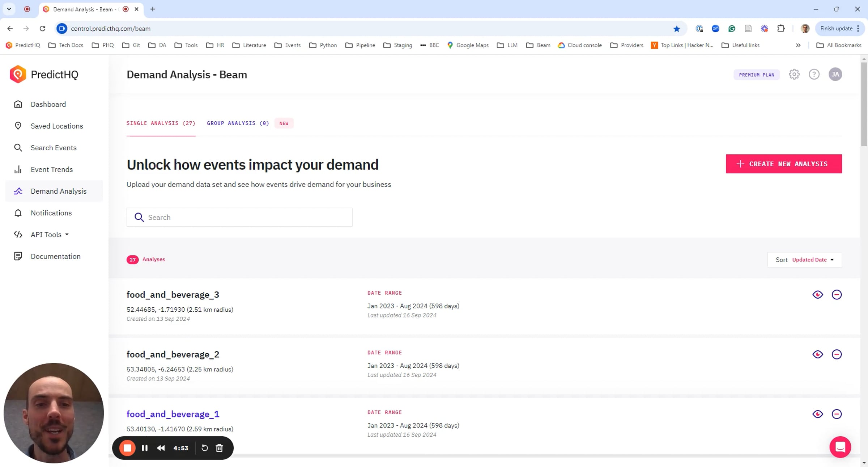Open the browser extensions puzzle icon
Viewport: 868px width, 467px height.
click(x=781, y=29)
